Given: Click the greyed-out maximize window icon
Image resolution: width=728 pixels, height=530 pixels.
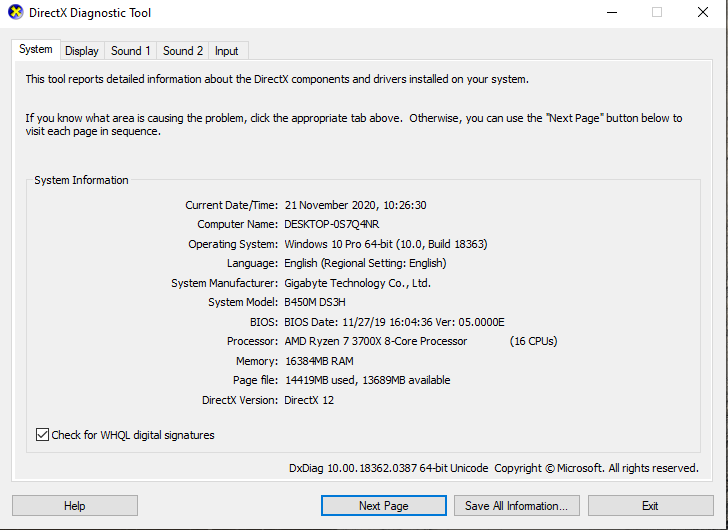Looking at the screenshot, I should (x=656, y=13).
